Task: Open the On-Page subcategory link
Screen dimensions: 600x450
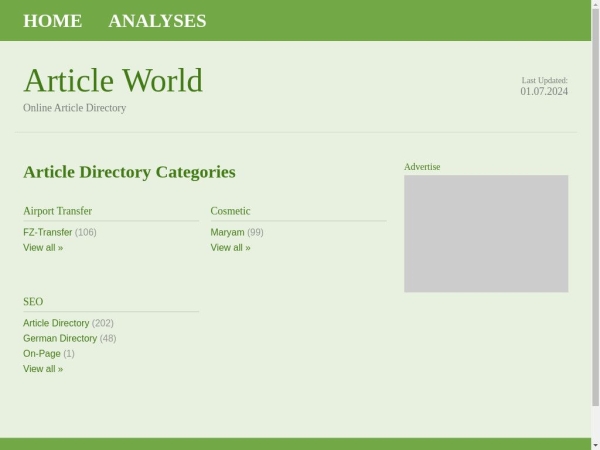Action: click(42, 354)
